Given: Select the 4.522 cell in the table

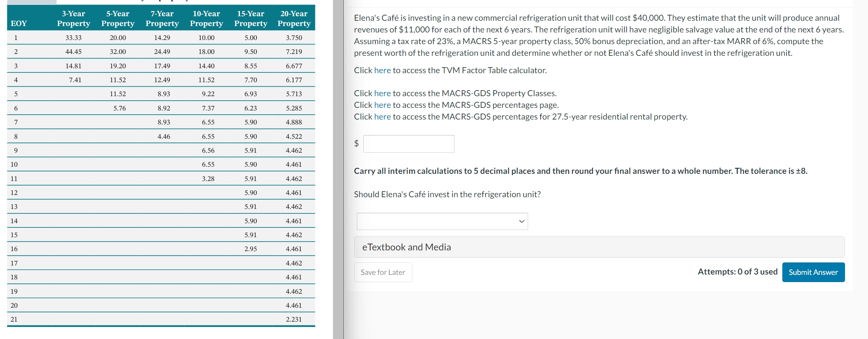Looking at the screenshot, I should point(294,137).
